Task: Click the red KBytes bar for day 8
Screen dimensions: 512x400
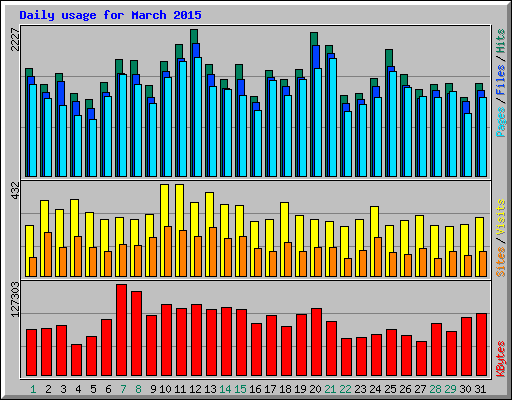Action: (136, 333)
